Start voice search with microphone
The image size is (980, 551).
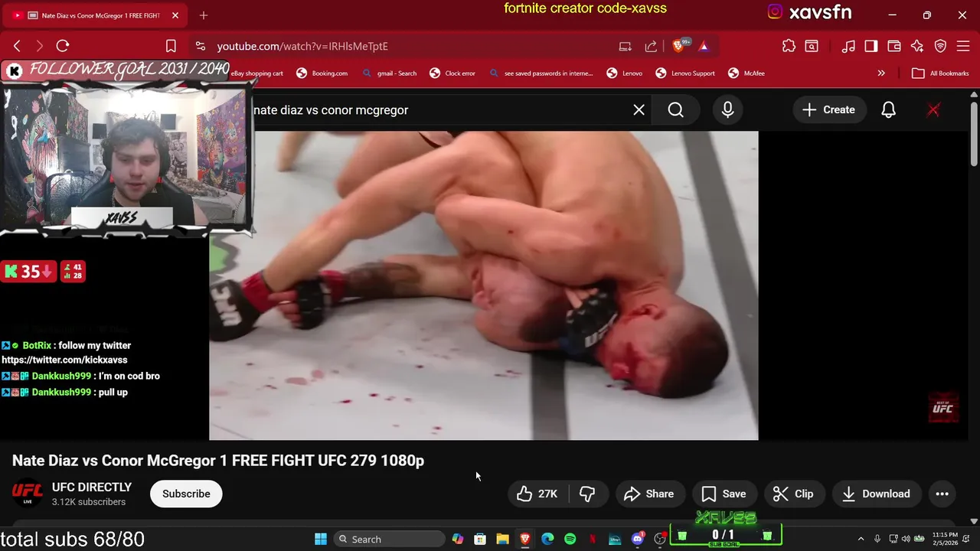pos(727,110)
